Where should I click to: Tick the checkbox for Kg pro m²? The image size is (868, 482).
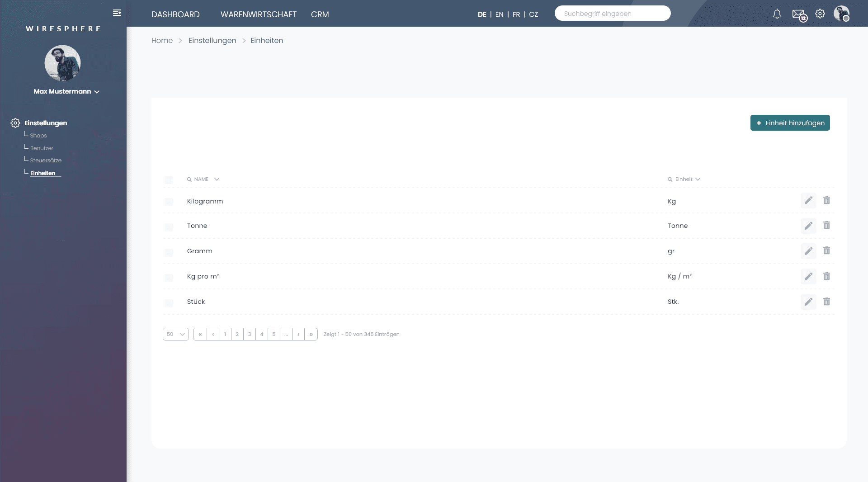(169, 278)
